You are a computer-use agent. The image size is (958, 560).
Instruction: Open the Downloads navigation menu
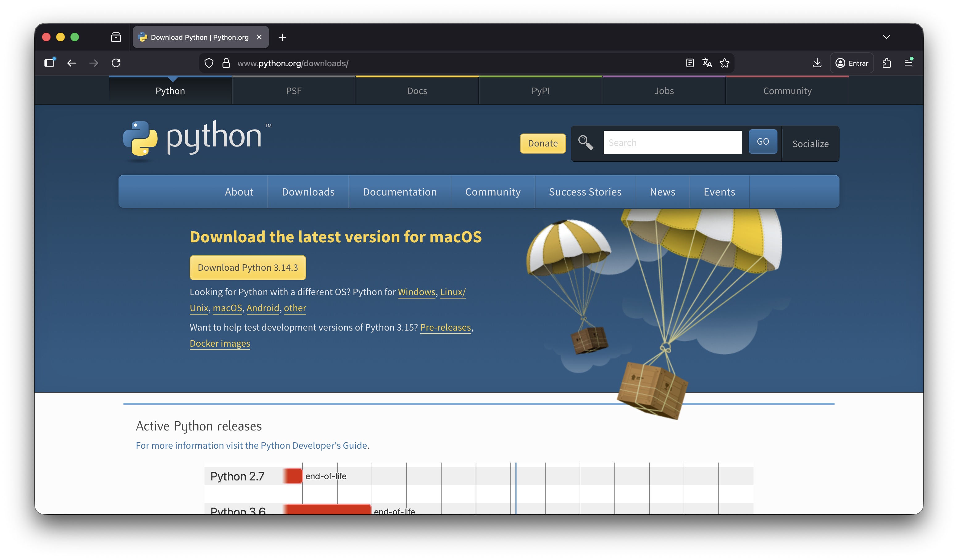click(308, 192)
